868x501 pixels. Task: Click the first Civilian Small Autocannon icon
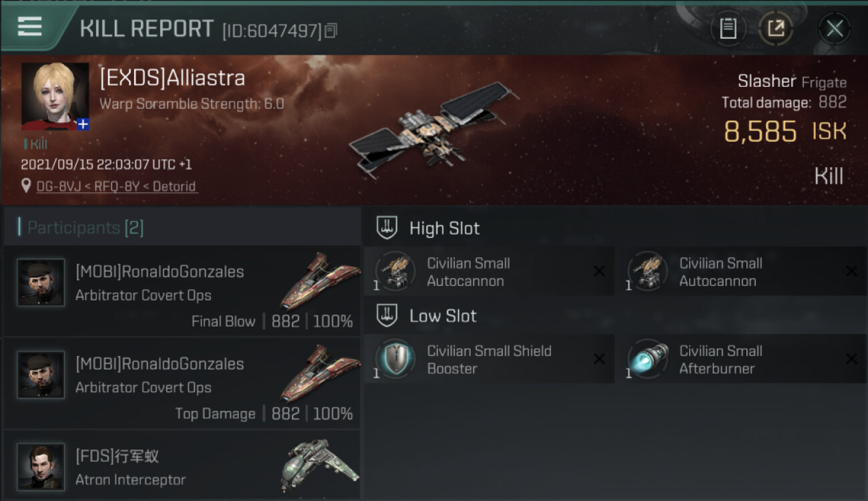coord(395,271)
